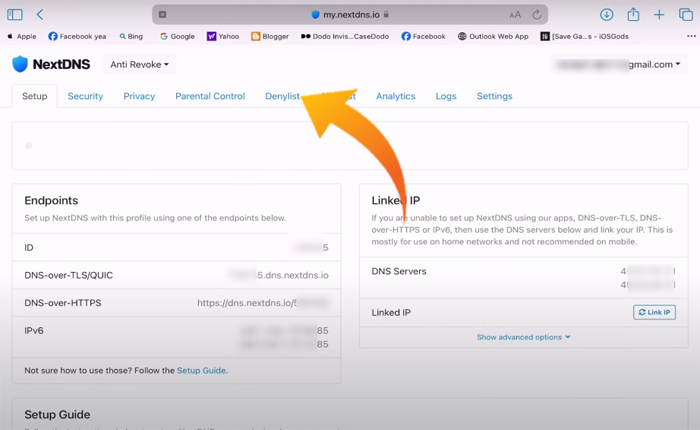The image size is (700, 430).
Task: Open the AA reader options in address bar
Action: click(515, 15)
